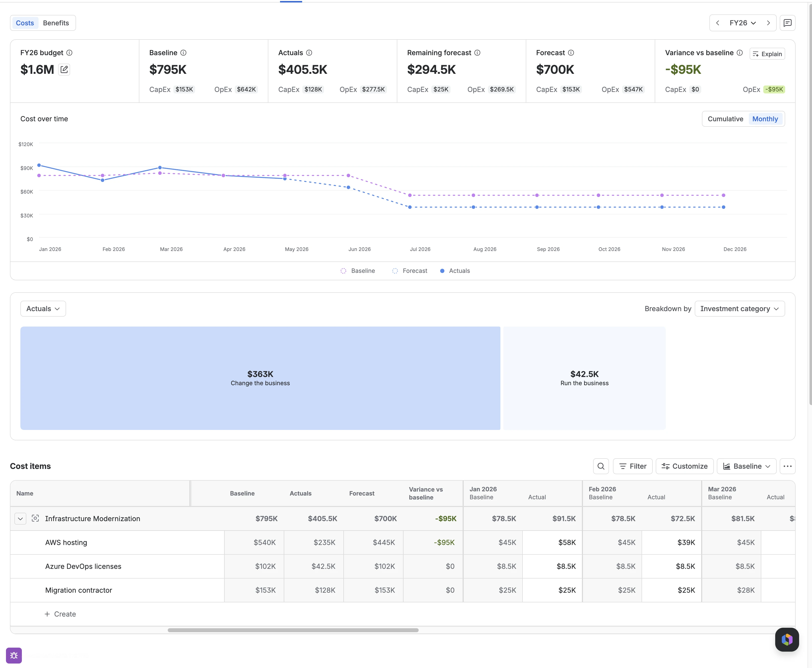This screenshot has height=668, width=812.
Task: Open the Filter button
Action: pos(632,466)
